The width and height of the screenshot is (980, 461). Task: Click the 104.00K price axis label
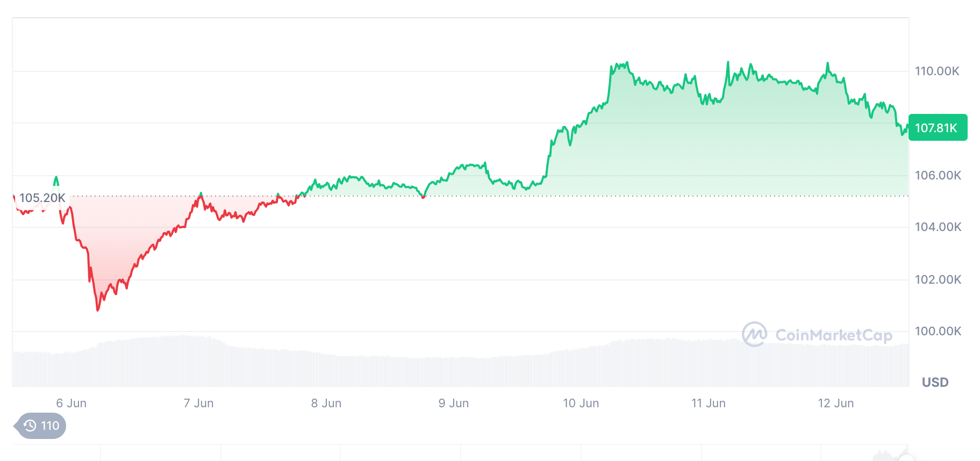coord(938,227)
